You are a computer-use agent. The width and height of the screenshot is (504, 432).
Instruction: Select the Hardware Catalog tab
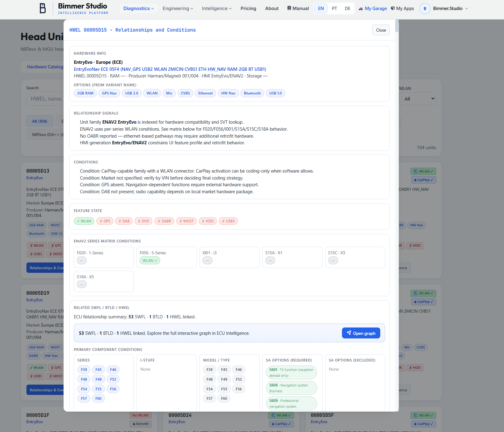pos(45,67)
